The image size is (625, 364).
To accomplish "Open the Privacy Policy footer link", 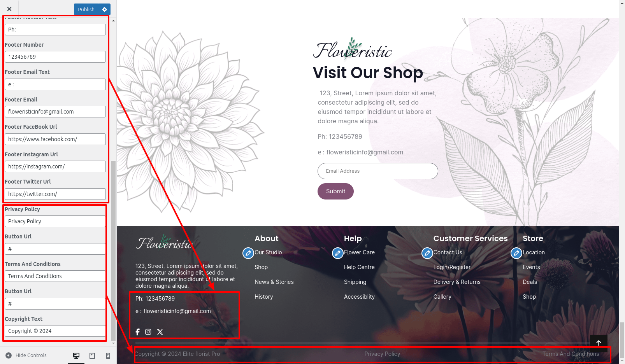I will 382,354.
